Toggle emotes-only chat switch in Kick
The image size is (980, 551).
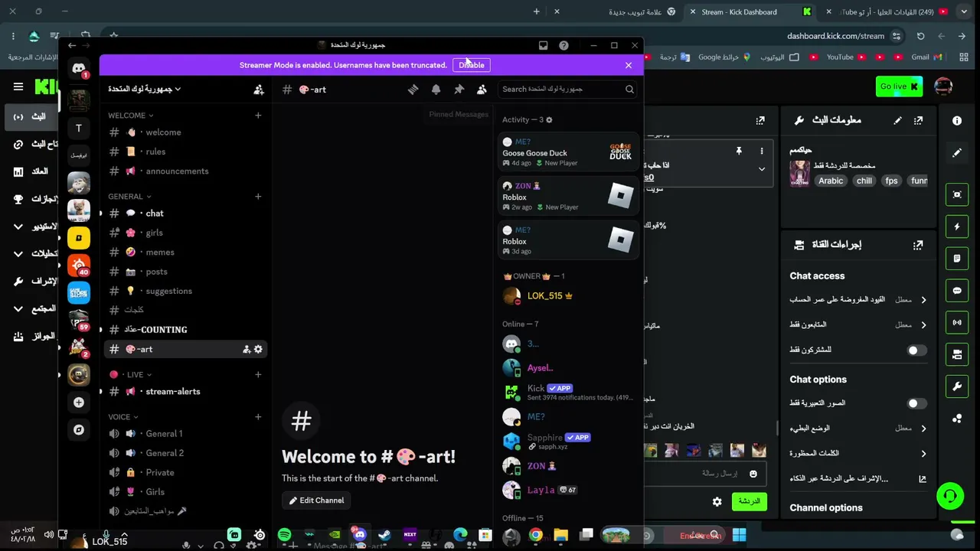pos(916,403)
